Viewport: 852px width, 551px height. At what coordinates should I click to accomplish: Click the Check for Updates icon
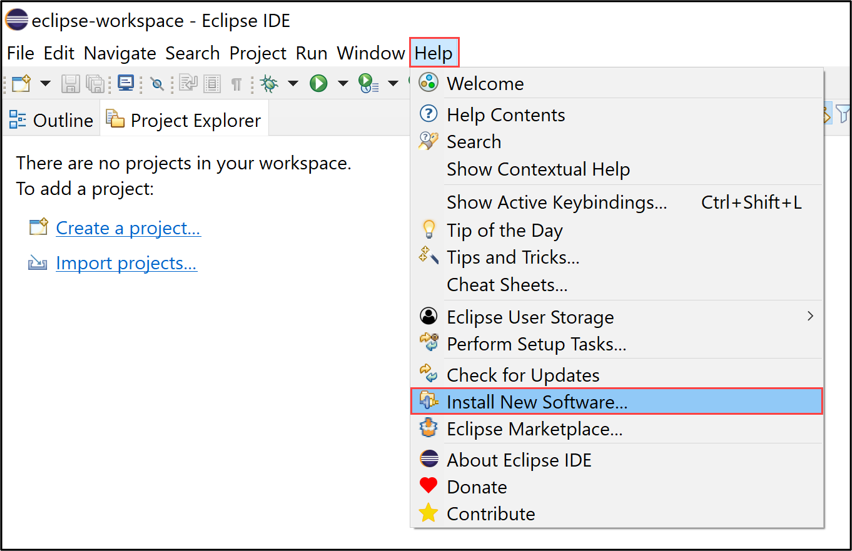click(x=428, y=373)
